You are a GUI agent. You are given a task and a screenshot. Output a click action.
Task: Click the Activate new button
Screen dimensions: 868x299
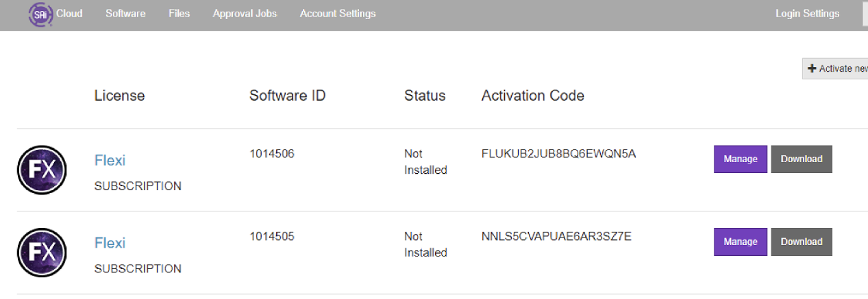(x=835, y=68)
